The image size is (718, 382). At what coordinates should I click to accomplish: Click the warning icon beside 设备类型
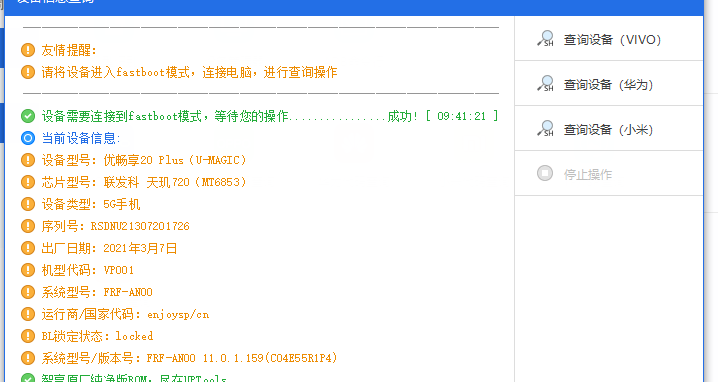tap(28, 204)
